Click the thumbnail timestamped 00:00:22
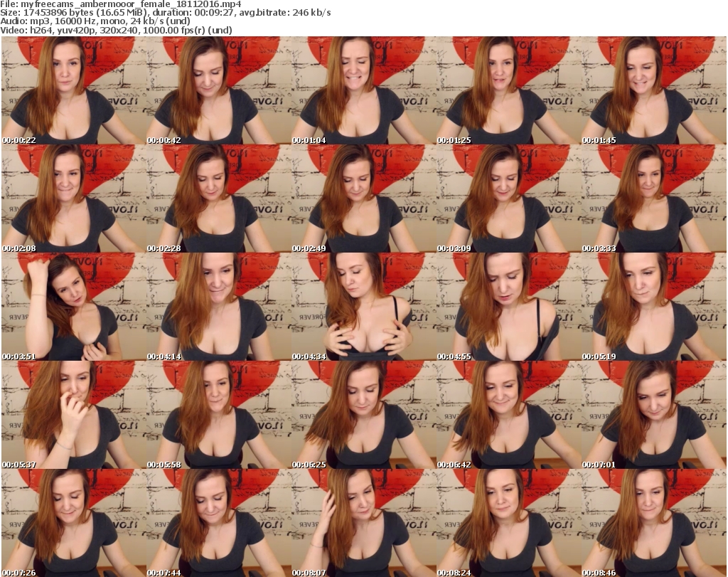Screen dimensions: 728x577 pos(73,90)
